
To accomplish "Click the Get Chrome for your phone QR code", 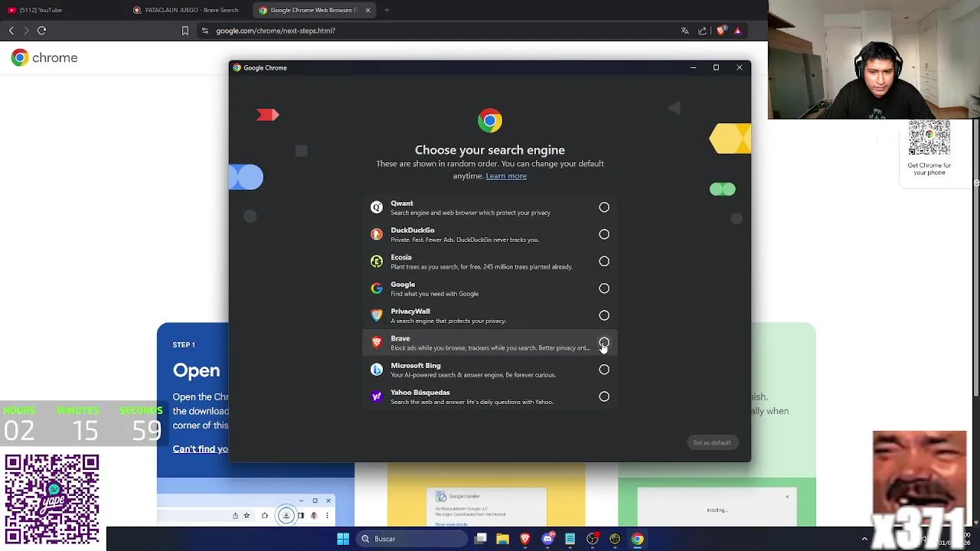I will click(929, 138).
